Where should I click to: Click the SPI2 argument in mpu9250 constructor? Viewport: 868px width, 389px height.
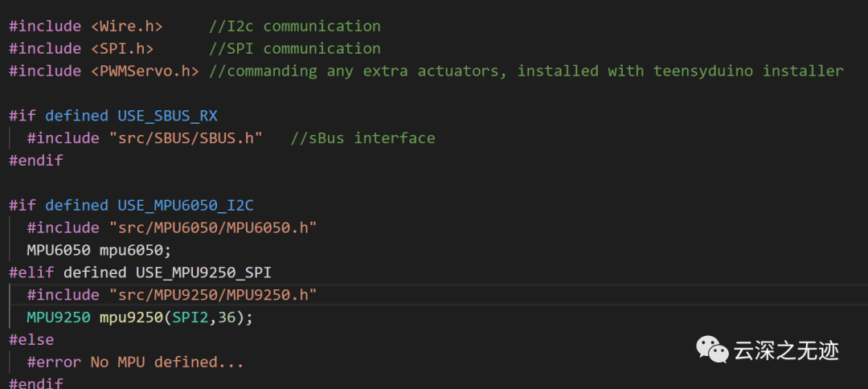[x=190, y=317]
